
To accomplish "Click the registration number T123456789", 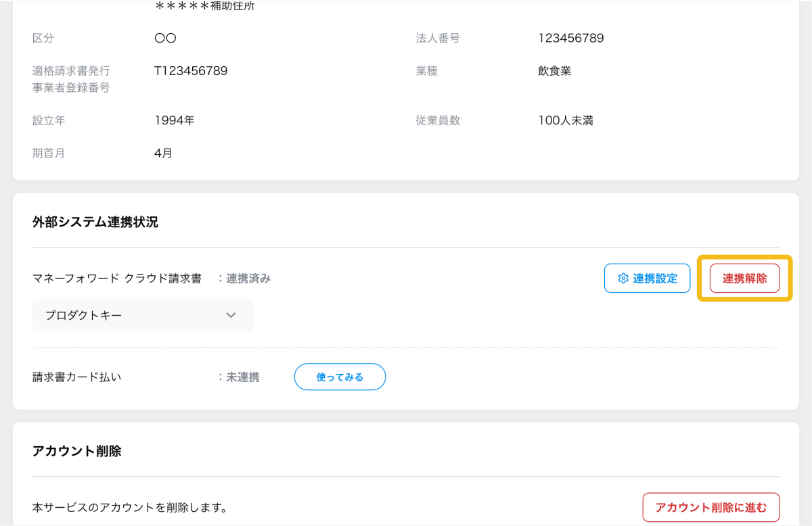I will (x=190, y=71).
